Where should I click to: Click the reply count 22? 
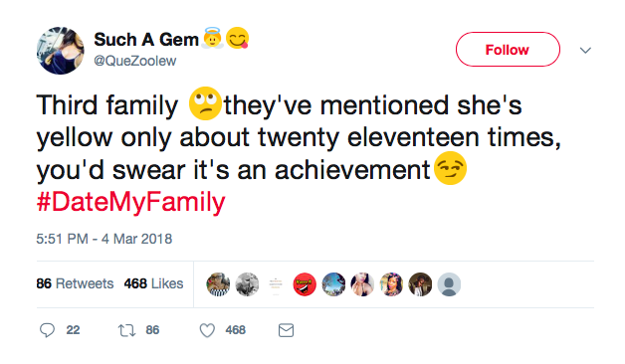click(73, 330)
